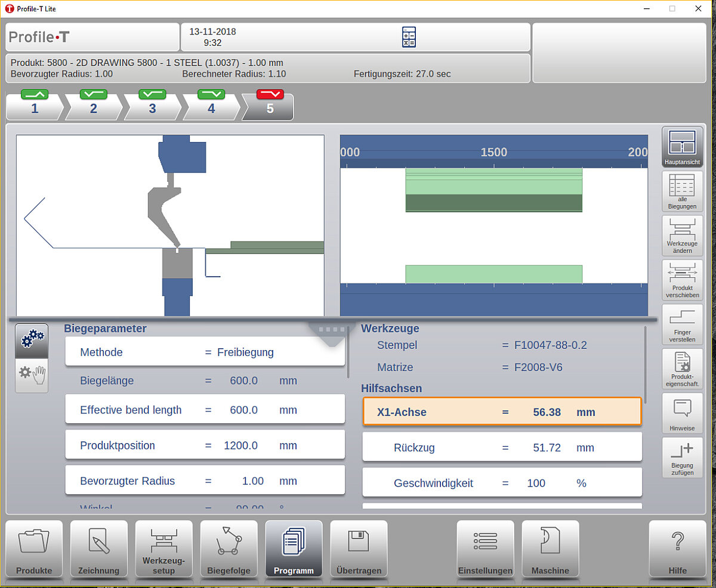716x588 pixels.
Task: Open the calculator icon in header
Action: tap(409, 37)
